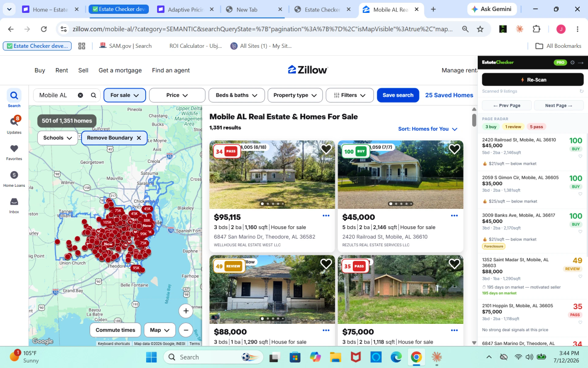Open more options for the $95,115 listing
Screen dimensions: 588x368
(326, 216)
